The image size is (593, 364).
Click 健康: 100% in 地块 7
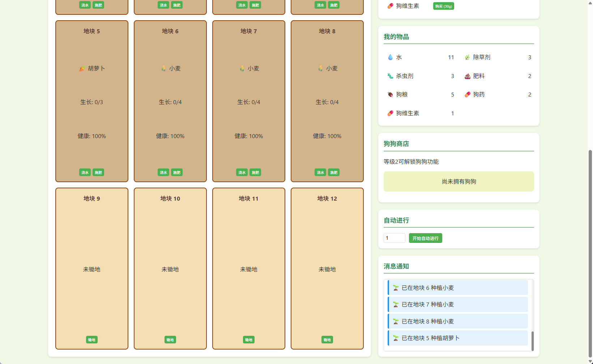pos(249,136)
